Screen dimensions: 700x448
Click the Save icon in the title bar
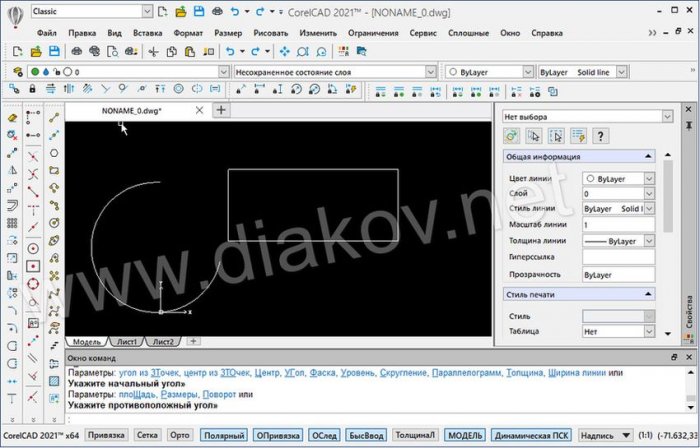(200, 11)
